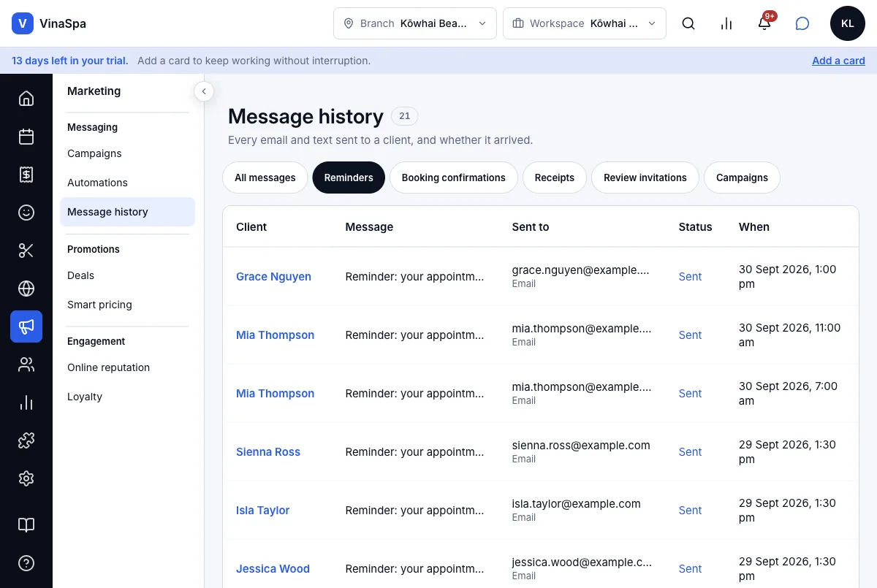The width and height of the screenshot is (877, 588).
Task: Click the Sent to column header
Action: pyautogui.click(x=531, y=226)
